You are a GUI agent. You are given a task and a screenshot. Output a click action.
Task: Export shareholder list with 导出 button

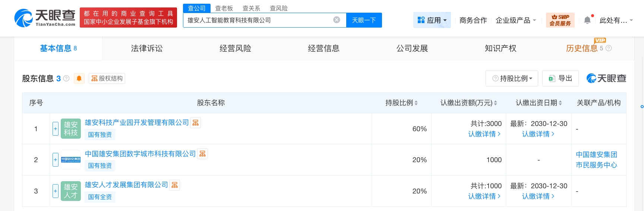point(561,78)
